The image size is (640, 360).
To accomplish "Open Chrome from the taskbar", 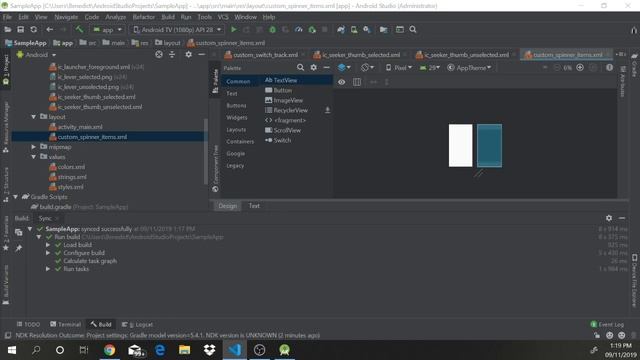I will tap(109, 350).
